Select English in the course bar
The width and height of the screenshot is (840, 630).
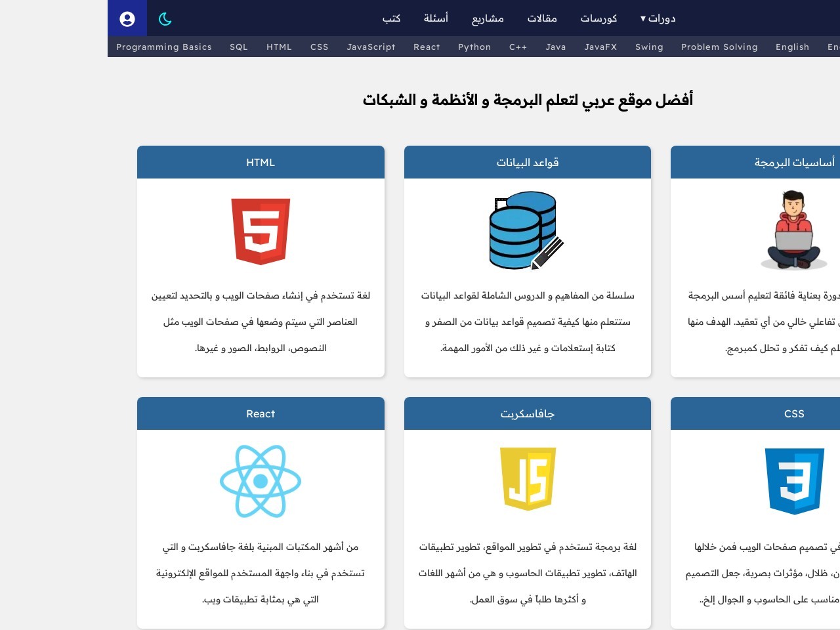(x=792, y=47)
